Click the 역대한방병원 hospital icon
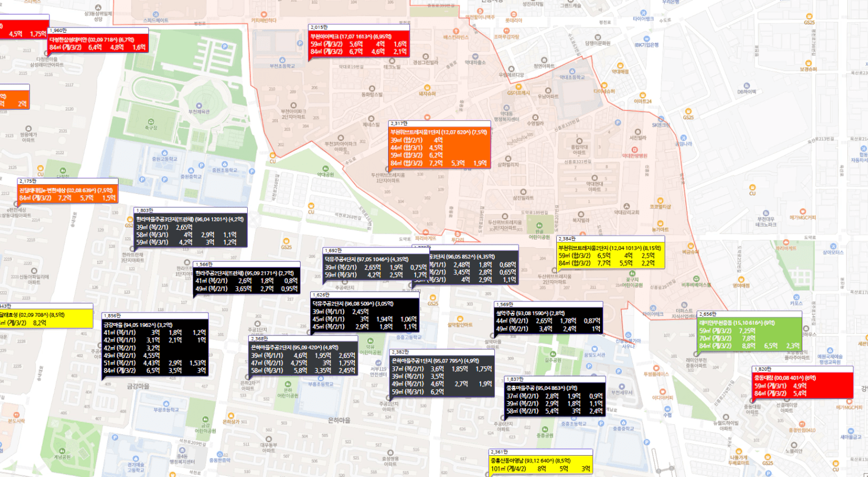 click(634, 150)
